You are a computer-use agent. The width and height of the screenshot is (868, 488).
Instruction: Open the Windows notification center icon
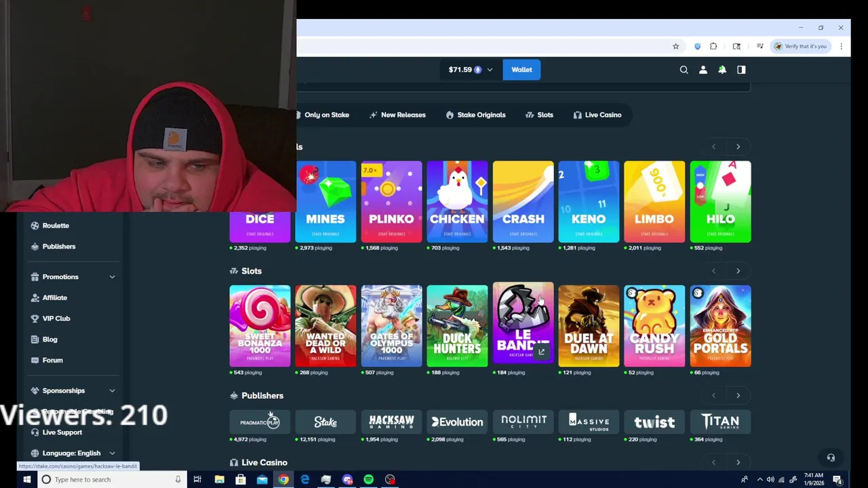pyautogui.click(x=837, y=479)
